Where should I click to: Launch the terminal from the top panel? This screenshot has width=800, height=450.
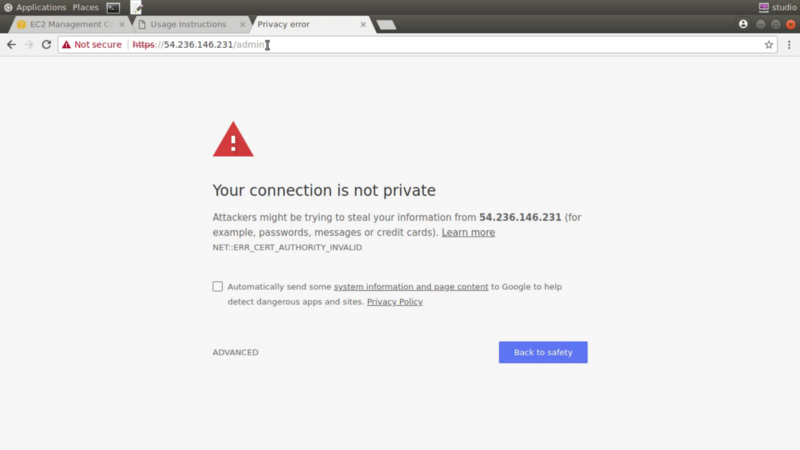[x=113, y=8]
